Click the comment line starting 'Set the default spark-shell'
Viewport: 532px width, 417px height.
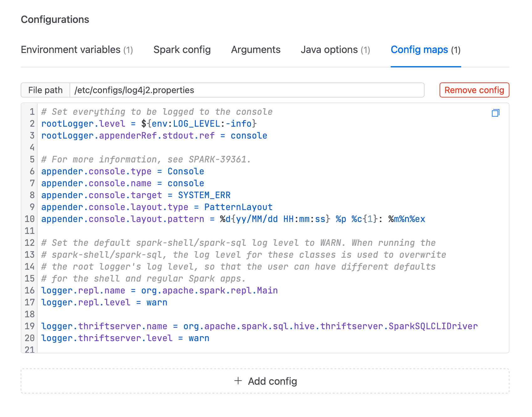[x=238, y=243]
